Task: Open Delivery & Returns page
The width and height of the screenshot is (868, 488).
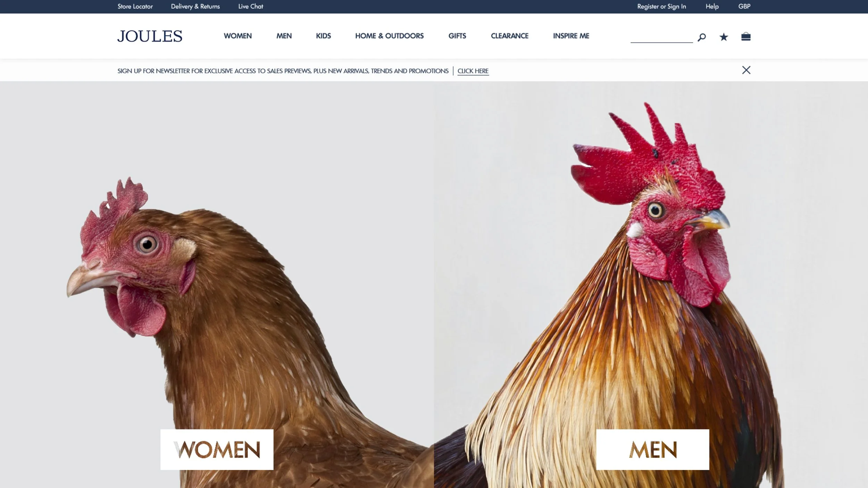Action: click(195, 6)
